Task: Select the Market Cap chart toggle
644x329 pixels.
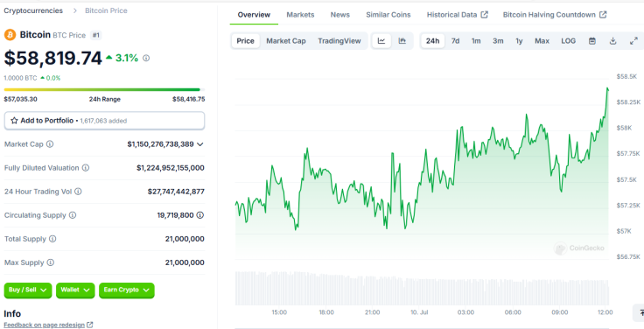Action: [x=286, y=41]
